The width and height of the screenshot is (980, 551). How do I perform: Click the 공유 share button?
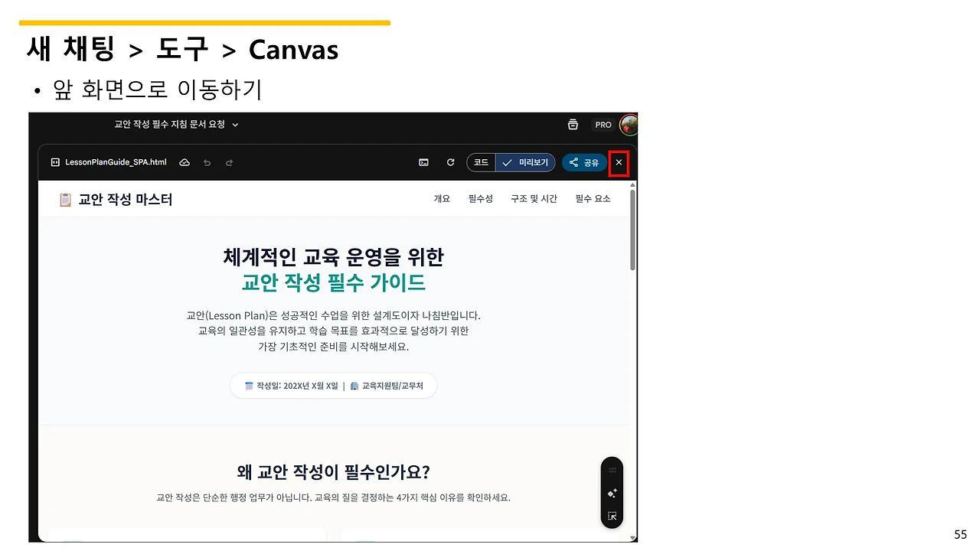[584, 162]
